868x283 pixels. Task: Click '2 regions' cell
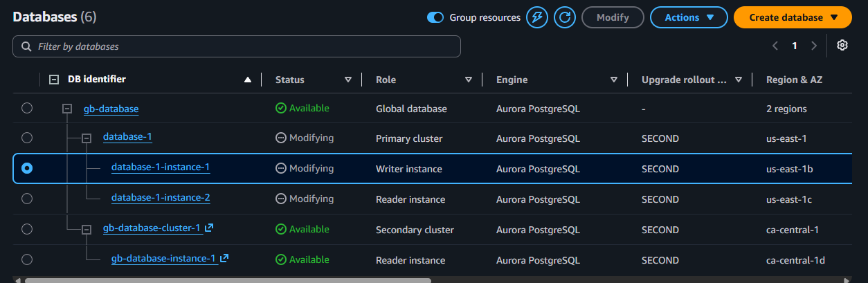[786, 109]
